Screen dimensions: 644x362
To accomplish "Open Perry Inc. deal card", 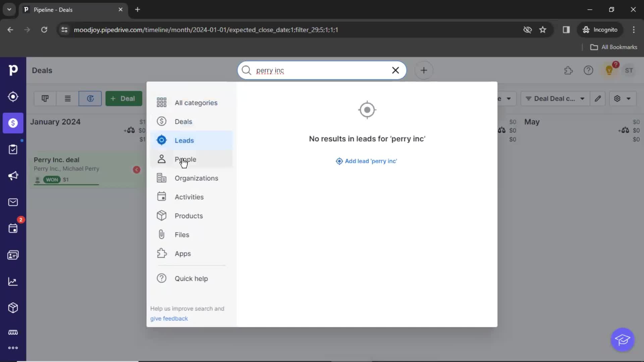I will click(87, 170).
